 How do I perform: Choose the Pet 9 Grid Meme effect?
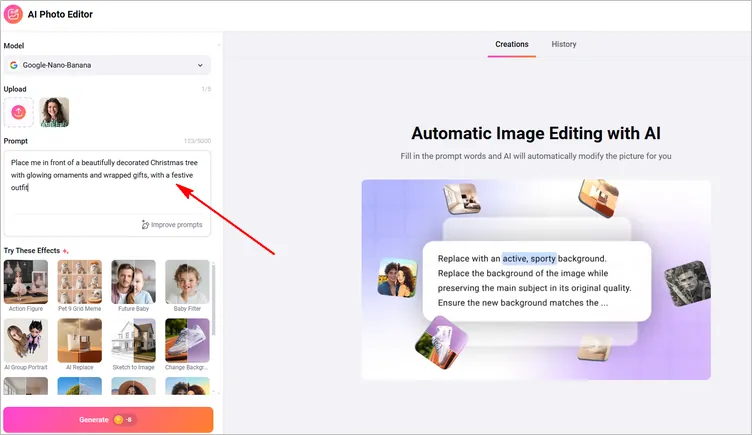tap(79, 282)
